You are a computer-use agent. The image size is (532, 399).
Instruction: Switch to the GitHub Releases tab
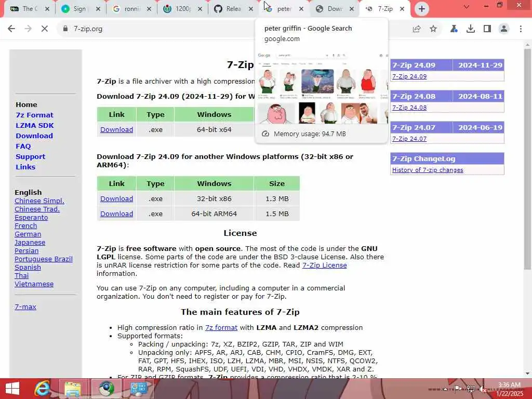tap(233, 9)
